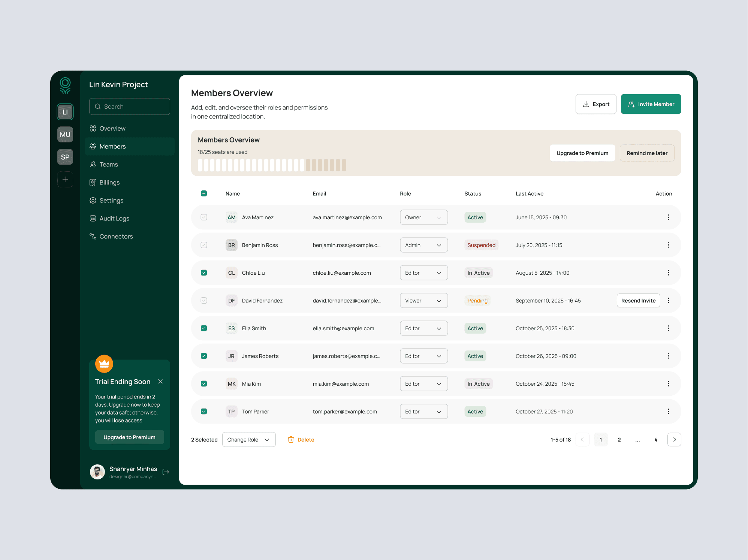Click the Invite Member button

651,104
